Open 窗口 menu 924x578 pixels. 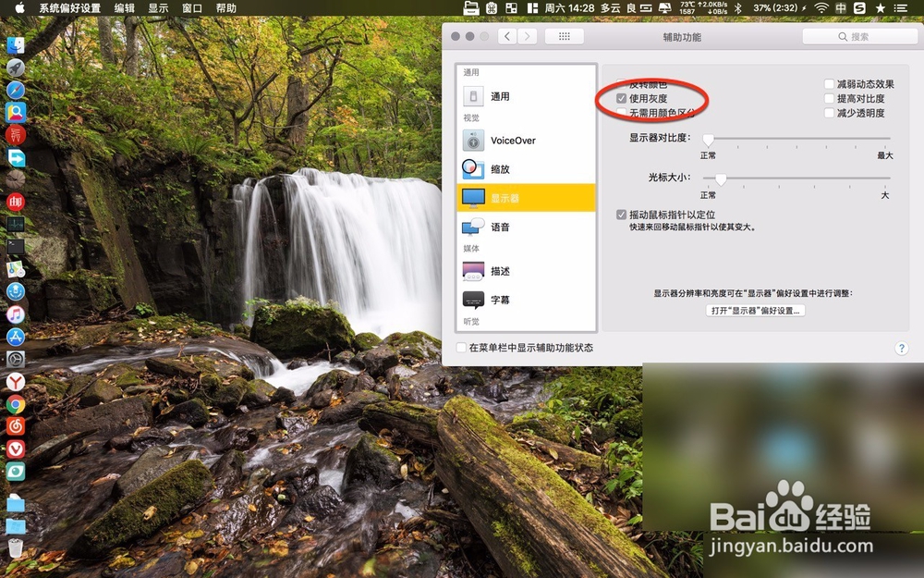(192, 7)
